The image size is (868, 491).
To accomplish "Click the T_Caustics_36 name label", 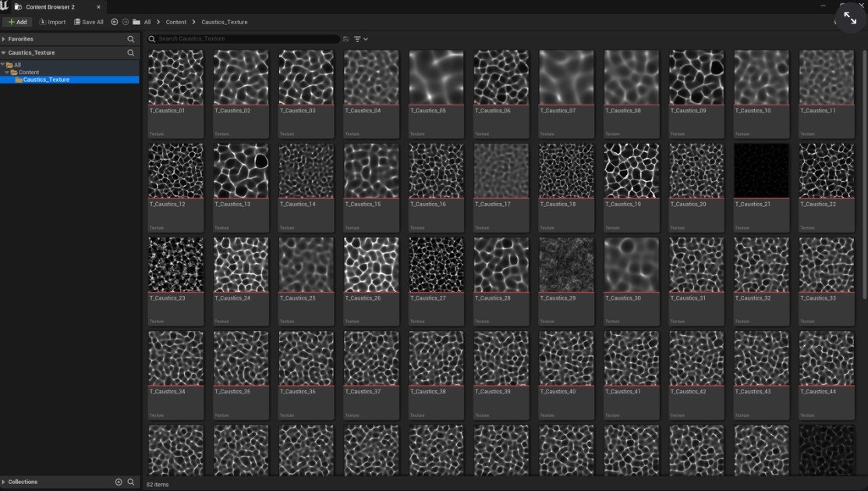I will coord(298,392).
